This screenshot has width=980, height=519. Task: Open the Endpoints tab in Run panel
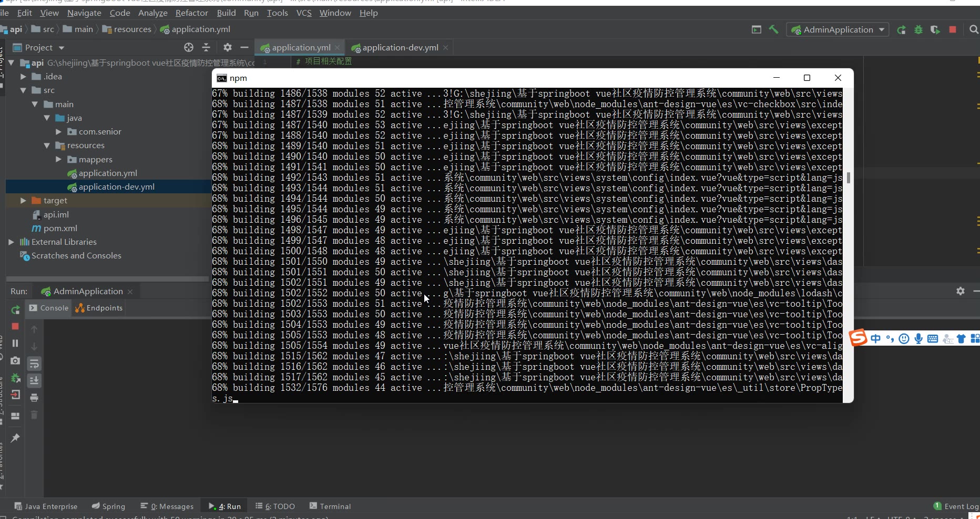coord(99,308)
